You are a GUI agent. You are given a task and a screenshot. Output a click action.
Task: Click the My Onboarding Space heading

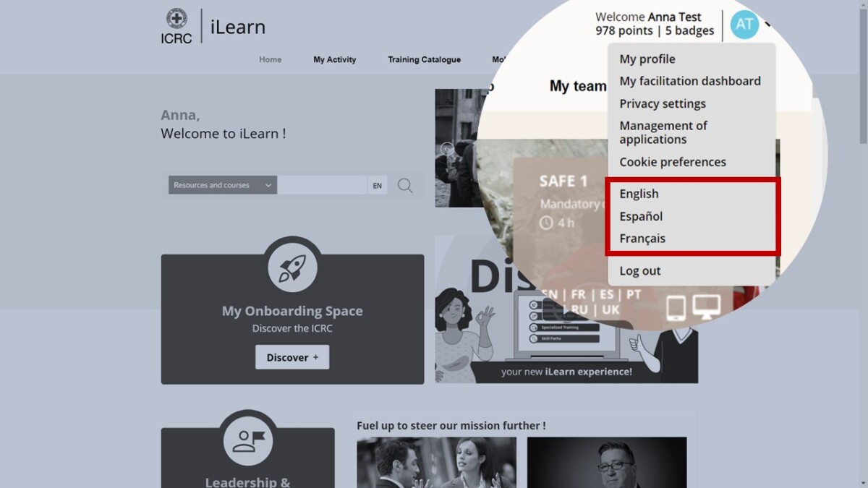[x=292, y=311]
